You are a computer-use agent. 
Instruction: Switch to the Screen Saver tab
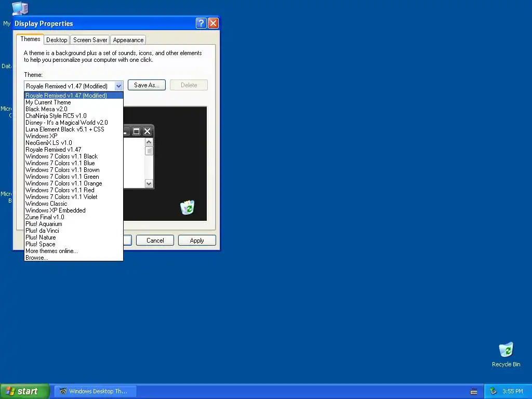(90, 40)
